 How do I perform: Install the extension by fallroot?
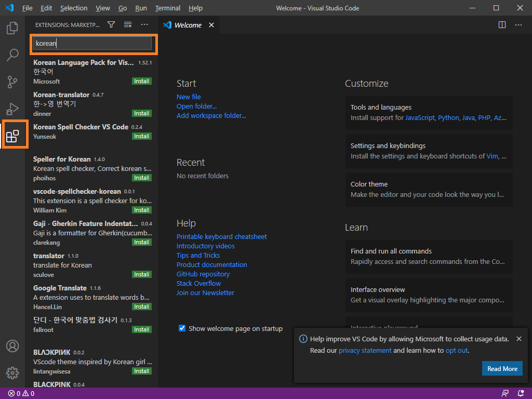pos(141,329)
